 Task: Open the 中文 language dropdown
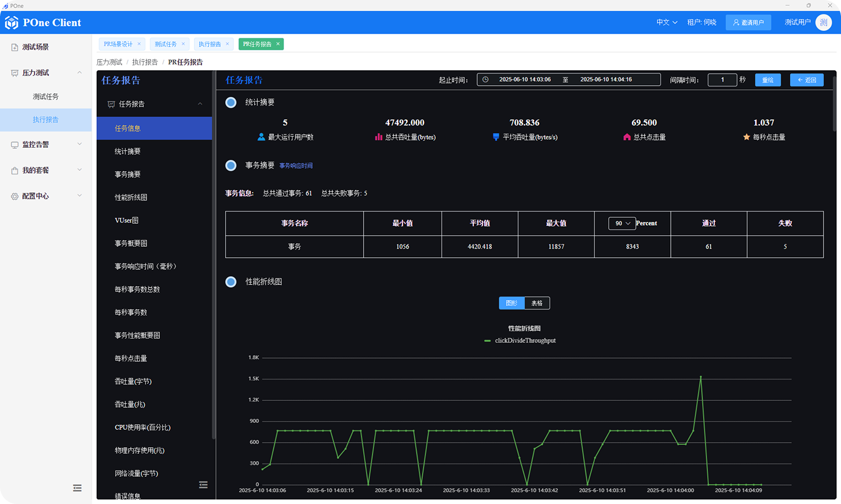pyautogui.click(x=667, y=23)
